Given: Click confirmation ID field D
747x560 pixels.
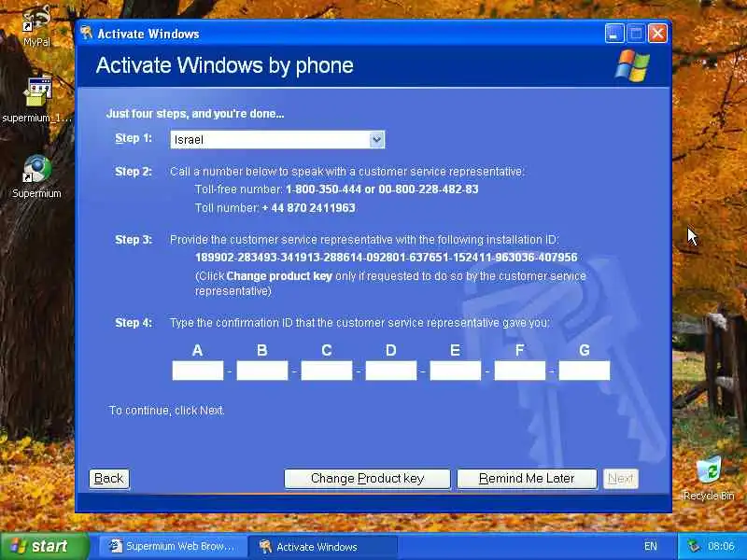Looking at the screenshot, I should 391,371.
